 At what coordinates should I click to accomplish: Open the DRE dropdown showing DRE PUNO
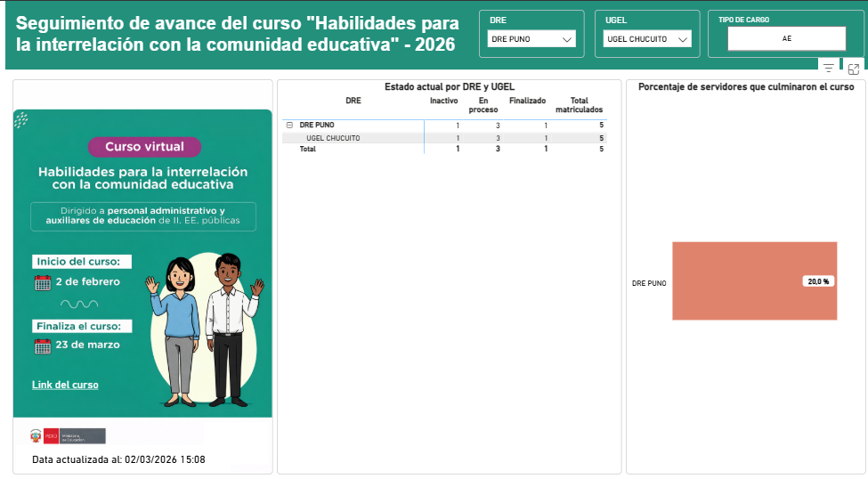[x=531, y=39]
